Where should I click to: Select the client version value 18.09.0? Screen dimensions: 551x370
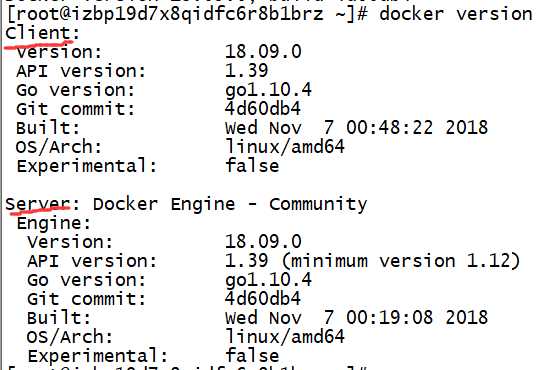pos(263,52)
